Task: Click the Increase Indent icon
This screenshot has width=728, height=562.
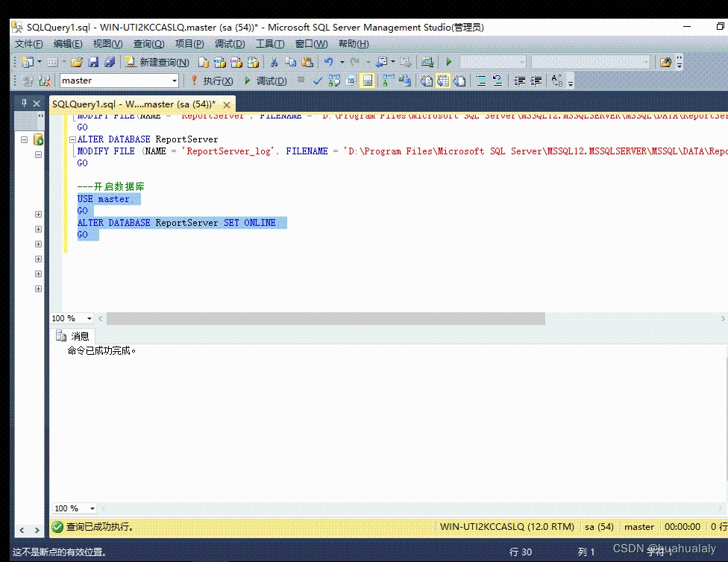Action: [x=536, y=80]
